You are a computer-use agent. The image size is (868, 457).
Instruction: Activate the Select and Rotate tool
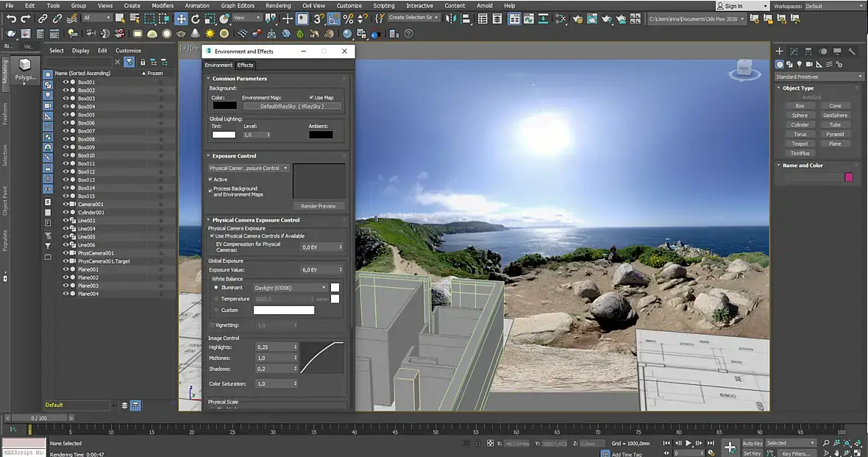coord(197,18)
